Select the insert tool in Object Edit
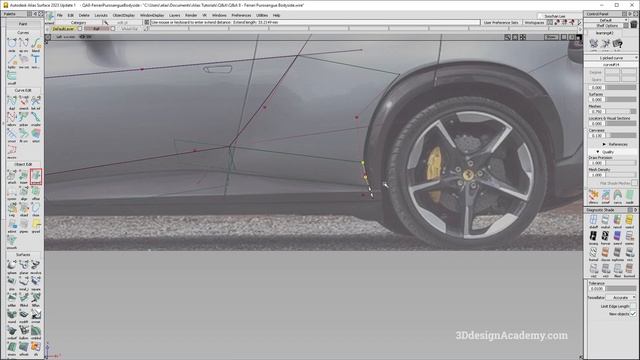The image size is (640, 360). tap(24, 176)
